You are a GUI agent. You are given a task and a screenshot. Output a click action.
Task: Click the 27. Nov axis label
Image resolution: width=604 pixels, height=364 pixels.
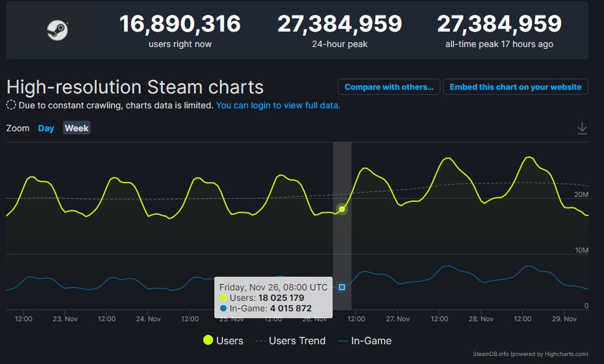[398, 319]
